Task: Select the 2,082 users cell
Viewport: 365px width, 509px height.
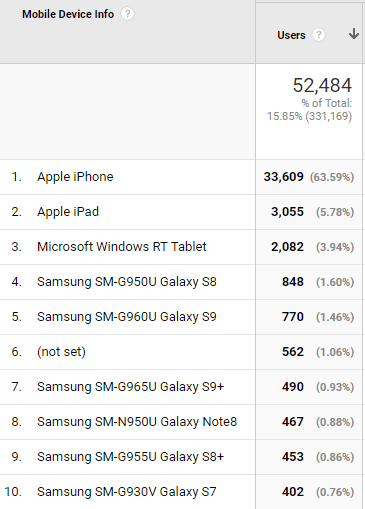Action: pos(287,247)
